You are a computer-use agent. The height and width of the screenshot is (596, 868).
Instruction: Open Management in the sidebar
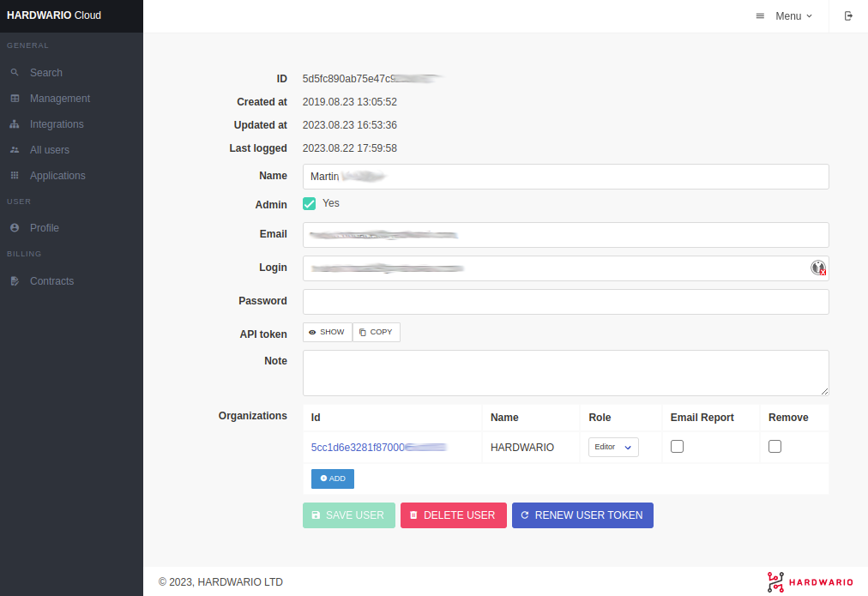click(x=59, y=99)
